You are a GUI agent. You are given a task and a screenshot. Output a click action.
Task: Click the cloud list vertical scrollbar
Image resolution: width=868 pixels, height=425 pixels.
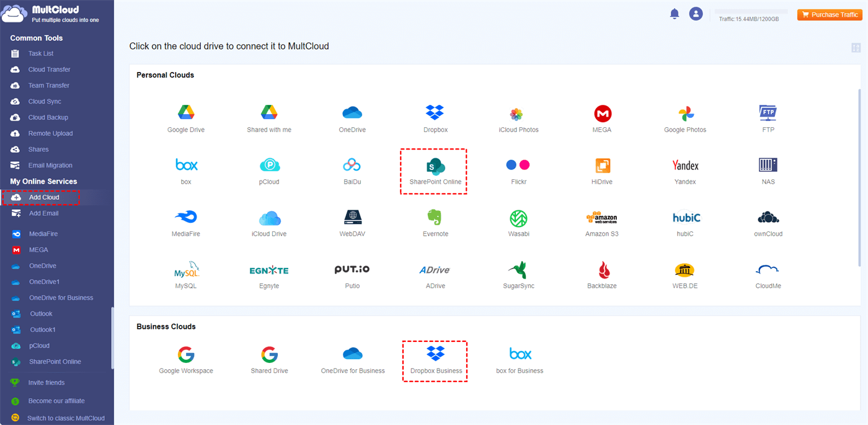click(x=859, y=179)
